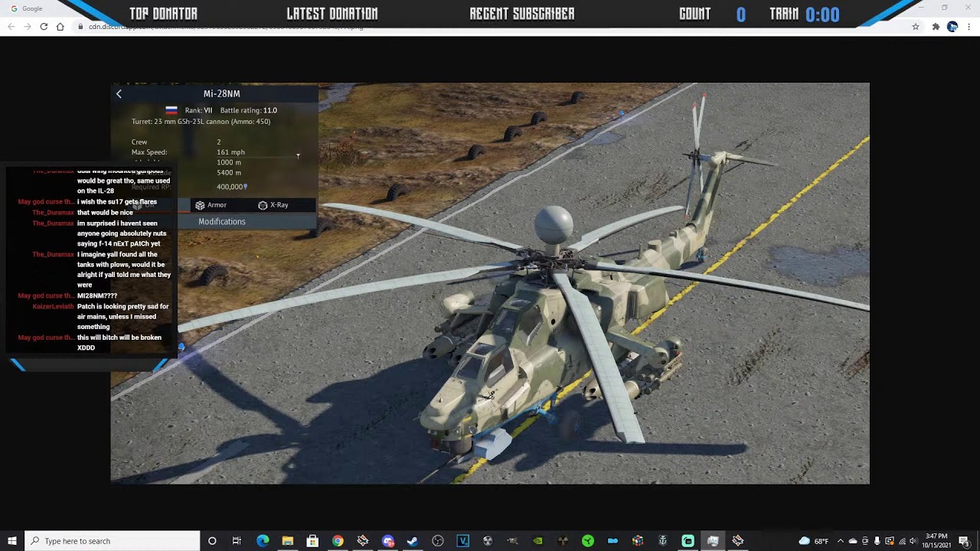Open Discord from the taskbar

coord(387,541)
